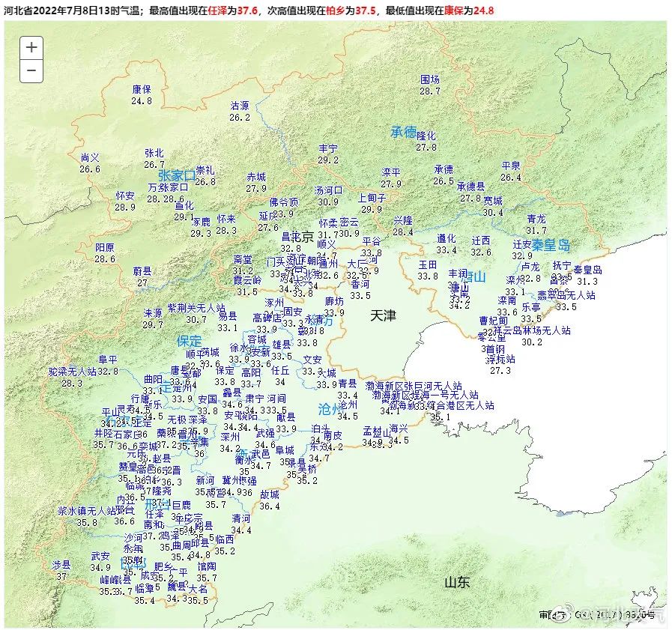
Task: Select the 沽源 station showing 26.2
Action: 240,111
